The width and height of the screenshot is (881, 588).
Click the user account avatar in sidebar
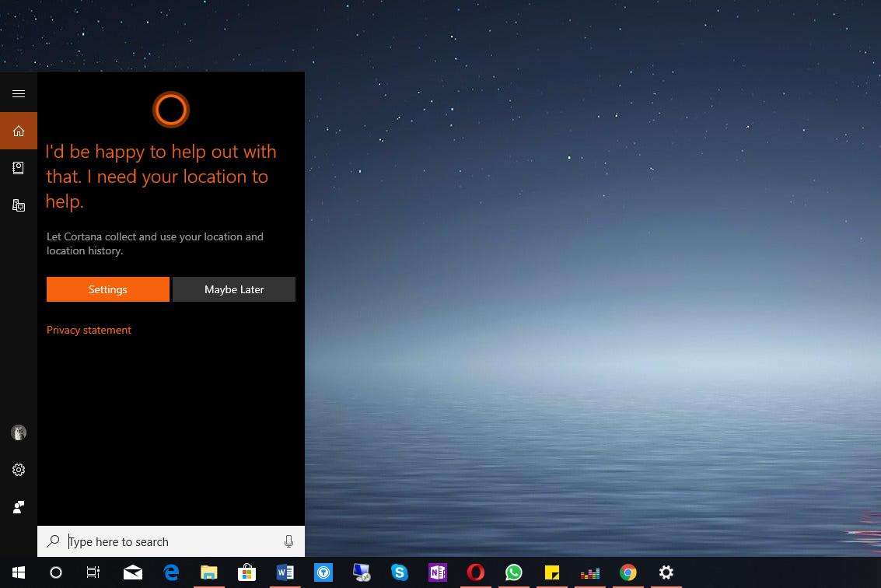click(19, 432)
